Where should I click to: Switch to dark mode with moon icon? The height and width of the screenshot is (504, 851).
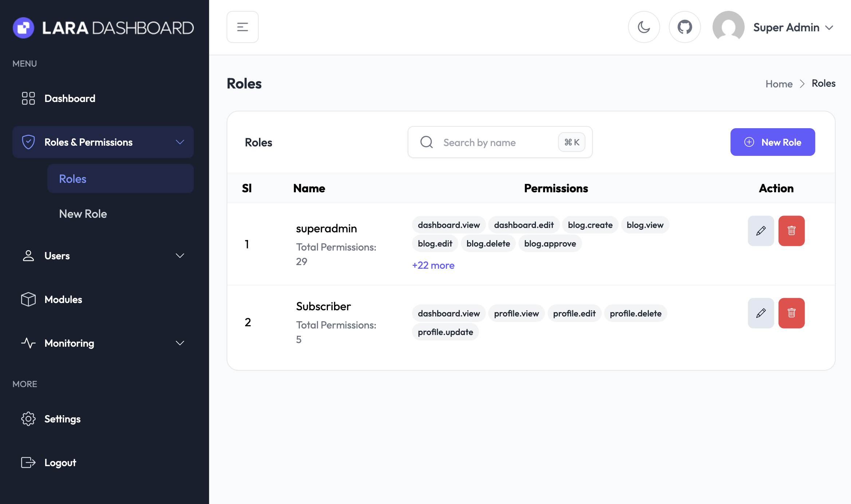(x=644, y=27)
